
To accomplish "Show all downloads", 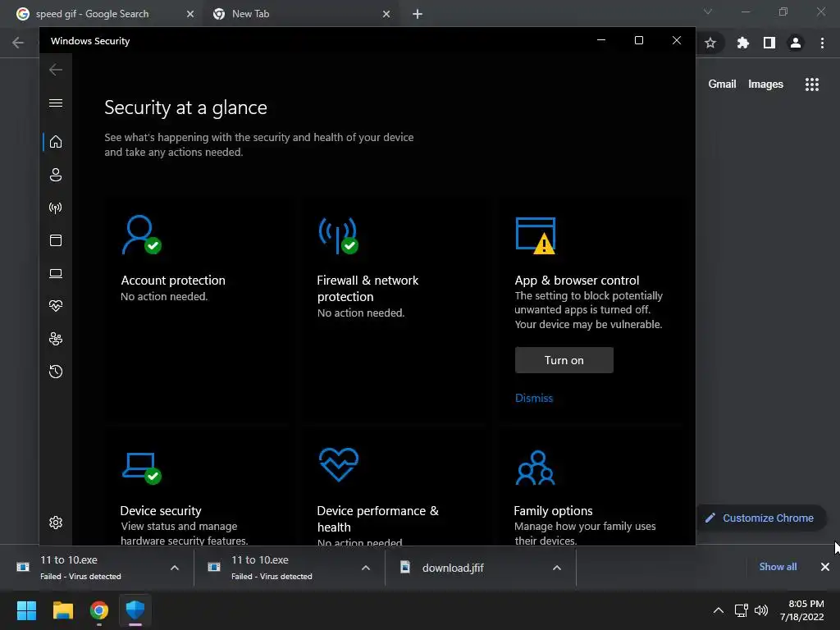I will tap(778, 567).
